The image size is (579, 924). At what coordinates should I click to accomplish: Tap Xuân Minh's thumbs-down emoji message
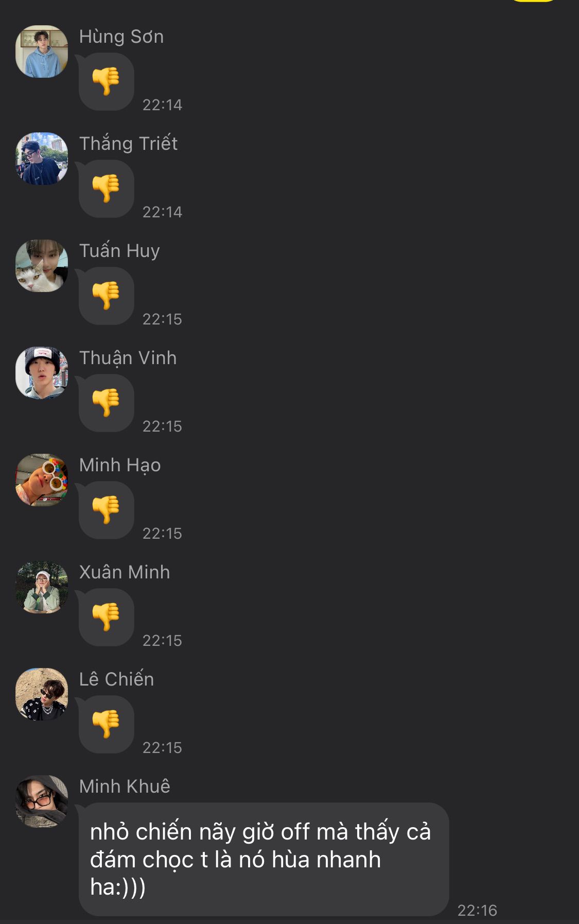[x=107, y=618]
